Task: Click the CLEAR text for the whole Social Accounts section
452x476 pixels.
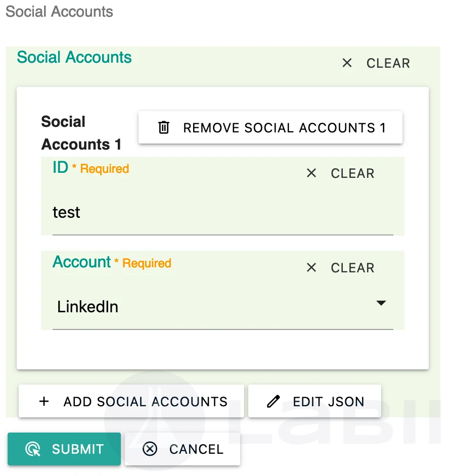Action: coord(388,63)
